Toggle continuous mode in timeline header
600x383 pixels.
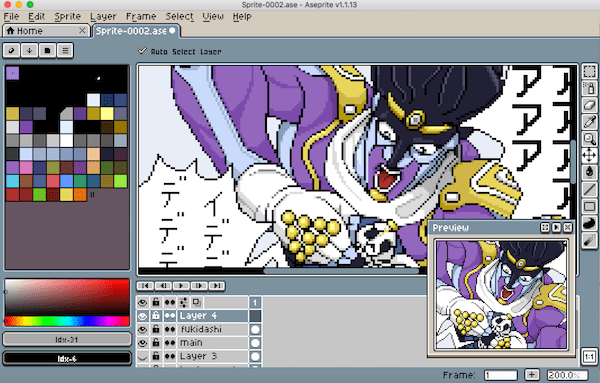coord(170,303)
